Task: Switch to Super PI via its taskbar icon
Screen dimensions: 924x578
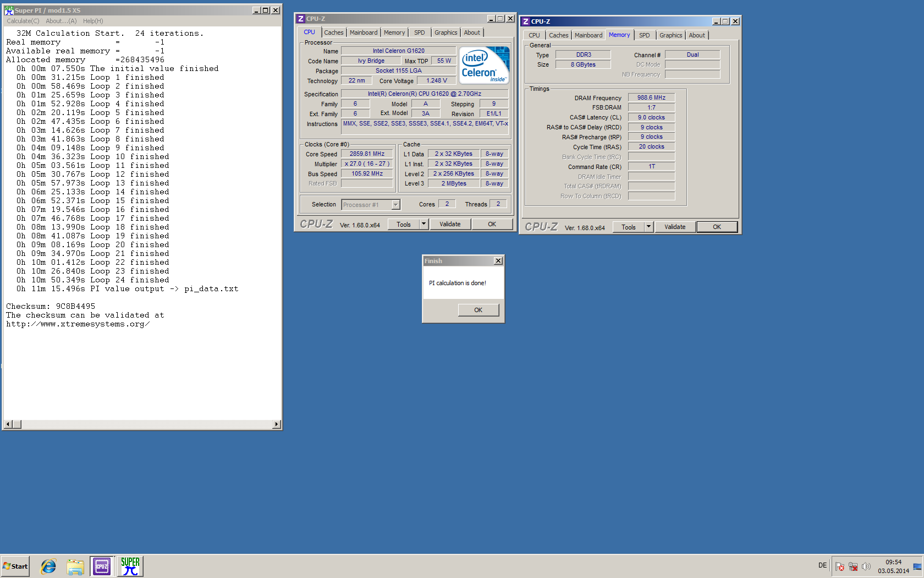Action: tap(130, 566)
